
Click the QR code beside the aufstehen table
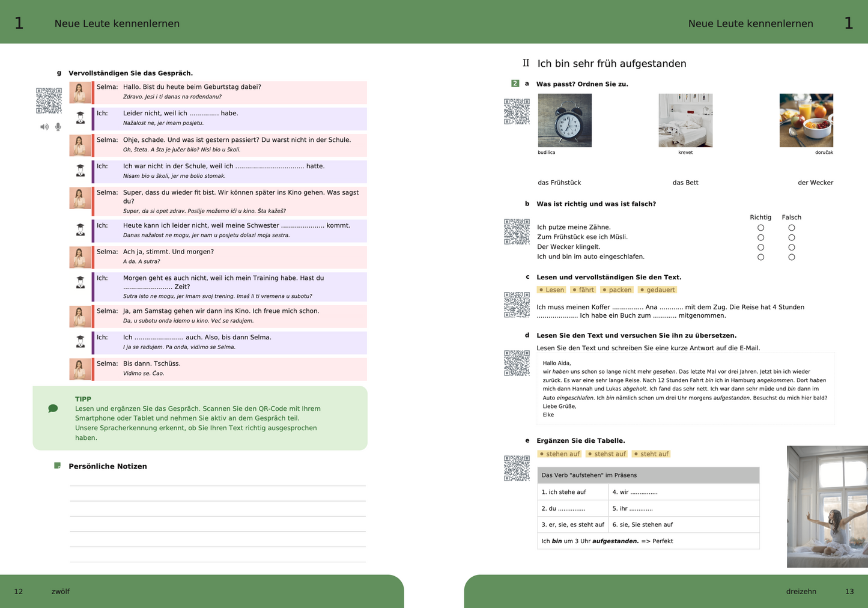[x=517, y=468]
